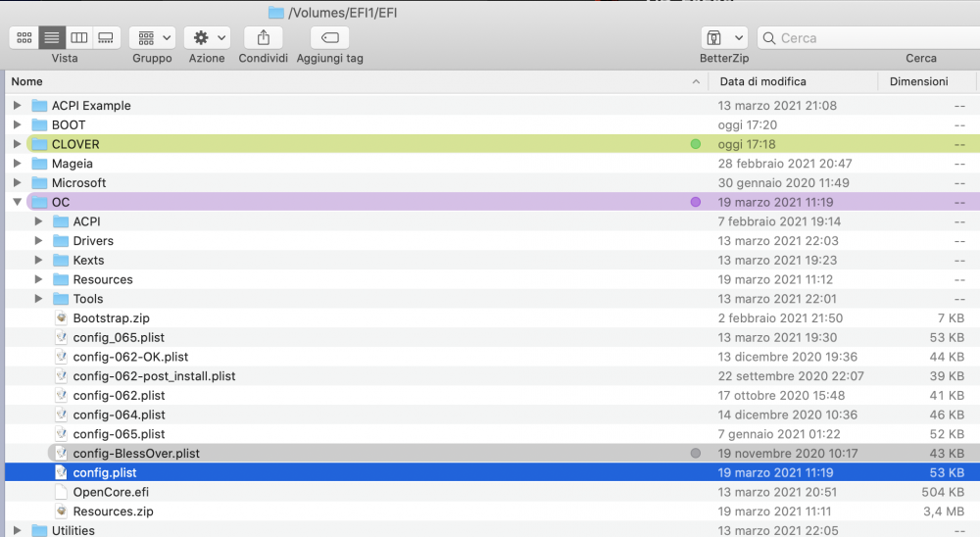Expand the ACPI Example folder
The height and width of the screenshot is (537, 980).
[18, 106]
